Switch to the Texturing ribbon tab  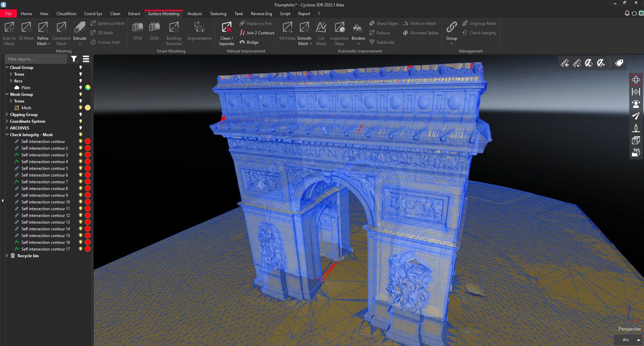pos(218,13)
